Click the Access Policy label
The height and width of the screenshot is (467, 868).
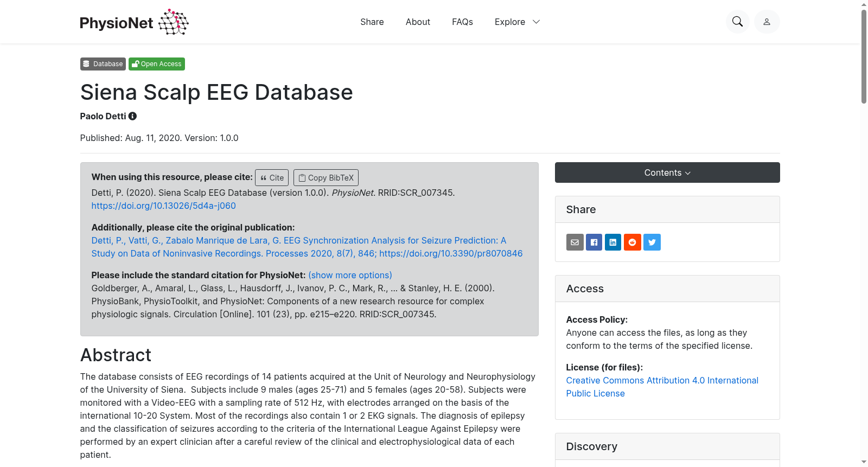coord(597,319)
